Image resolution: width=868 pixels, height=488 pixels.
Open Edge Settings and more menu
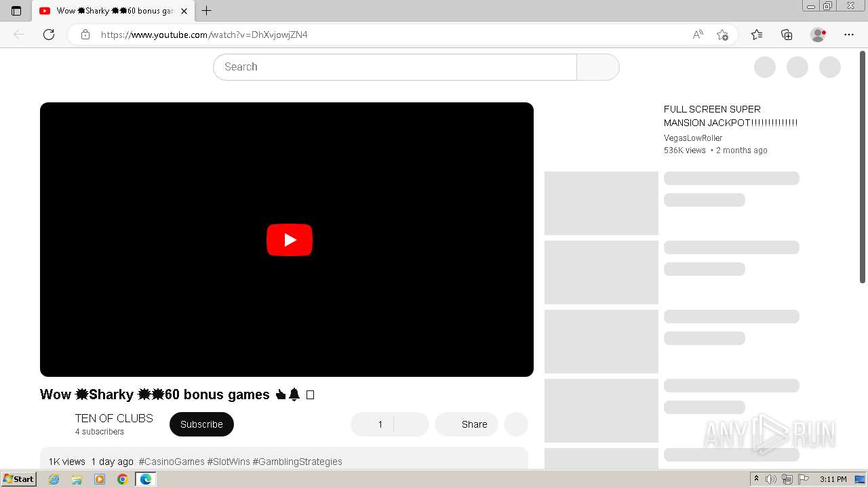tap(849, 35)
